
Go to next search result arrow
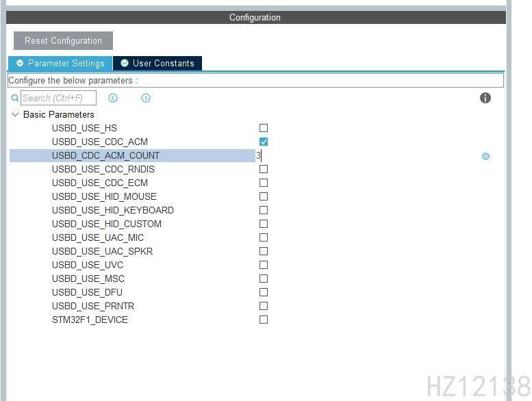(x=146, y=98)
